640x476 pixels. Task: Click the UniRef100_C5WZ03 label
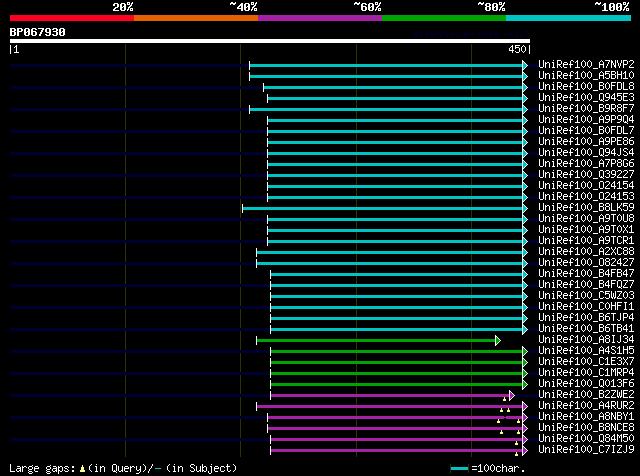(x=586, y=296)
